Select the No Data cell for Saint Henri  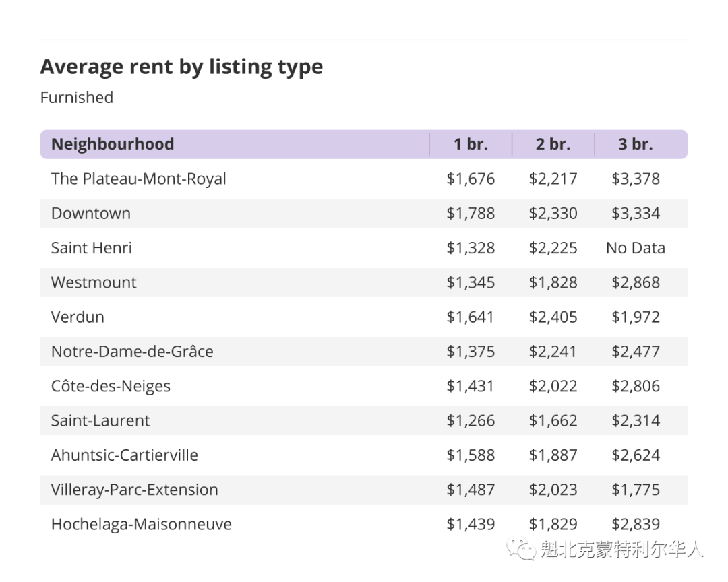(x=635, y=248)
